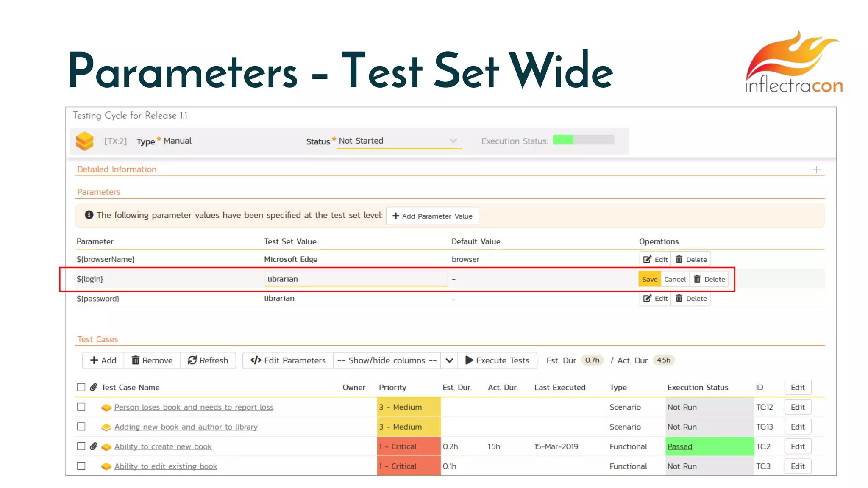Click the login Test Set Value input field
Image resolution: width=868 pixels, height=488 pixels.
356,279
